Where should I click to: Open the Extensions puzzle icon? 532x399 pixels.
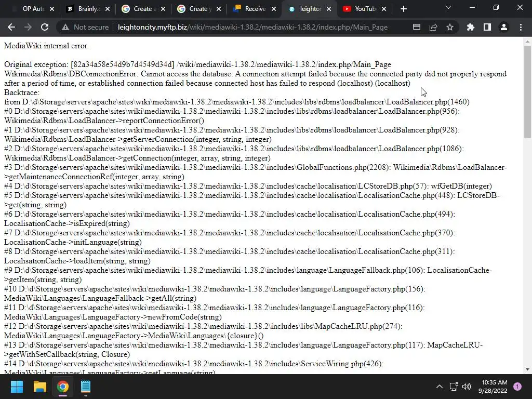tap(470, 27)
